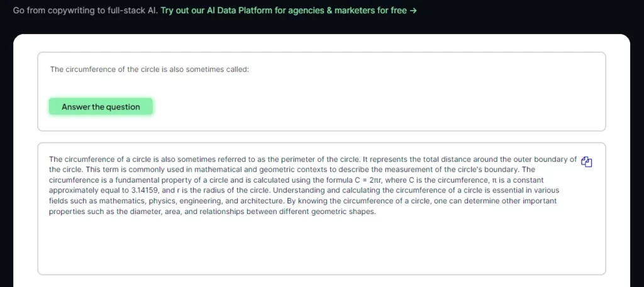Place cursor after 'sometimes called:' in the question

click(x=250, y=69)
